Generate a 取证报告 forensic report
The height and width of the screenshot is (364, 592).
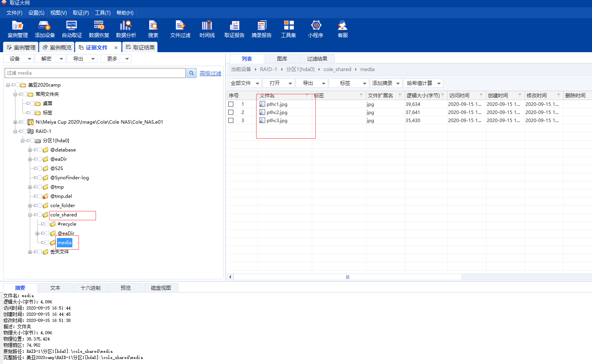pos(234,29)
